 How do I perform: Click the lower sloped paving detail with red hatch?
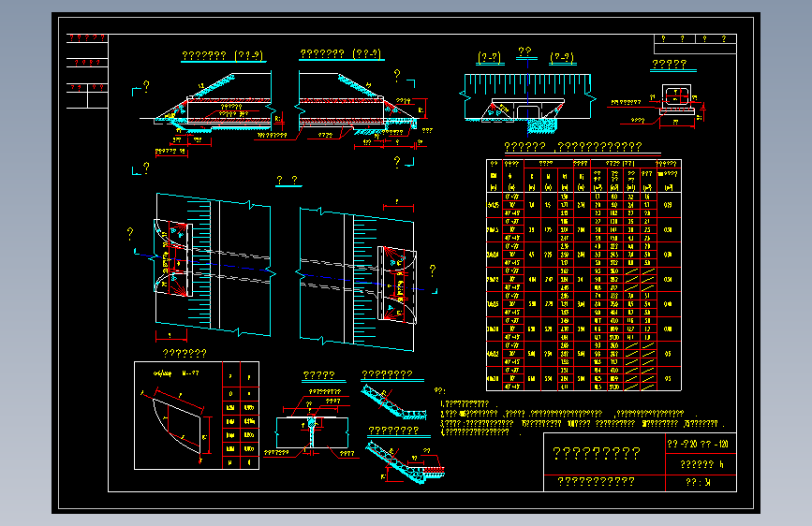tap(405, 461)
